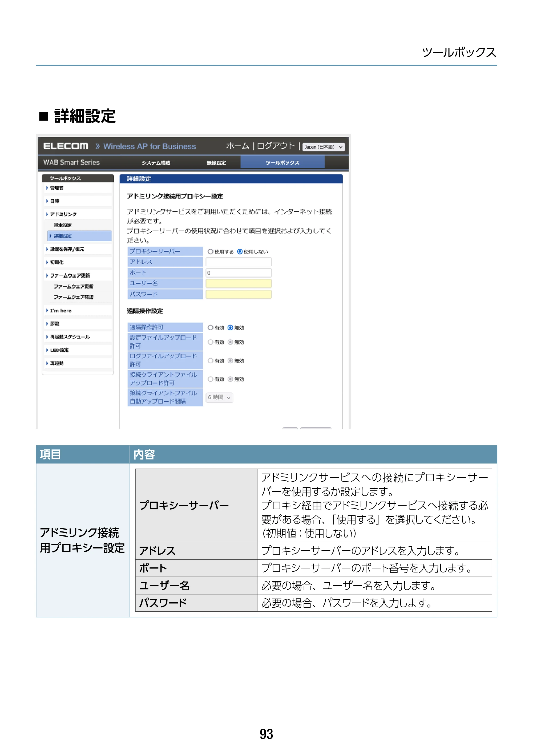Screen dimensions: 533x756
Task: Select the 使用しない proxy server radio button
Action: point(240,251)
